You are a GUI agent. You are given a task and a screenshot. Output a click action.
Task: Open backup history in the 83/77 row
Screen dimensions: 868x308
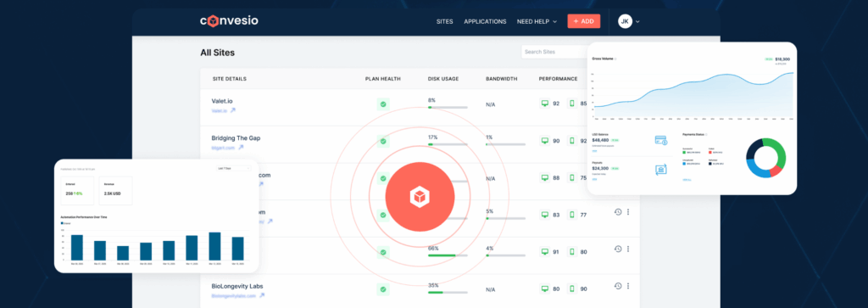point(618,212)
